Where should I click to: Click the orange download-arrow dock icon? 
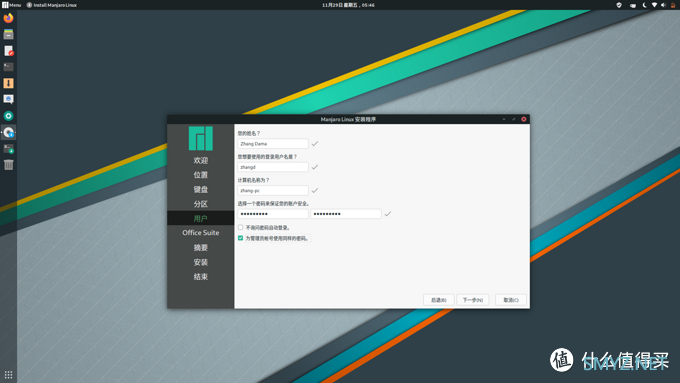[8, 83]
